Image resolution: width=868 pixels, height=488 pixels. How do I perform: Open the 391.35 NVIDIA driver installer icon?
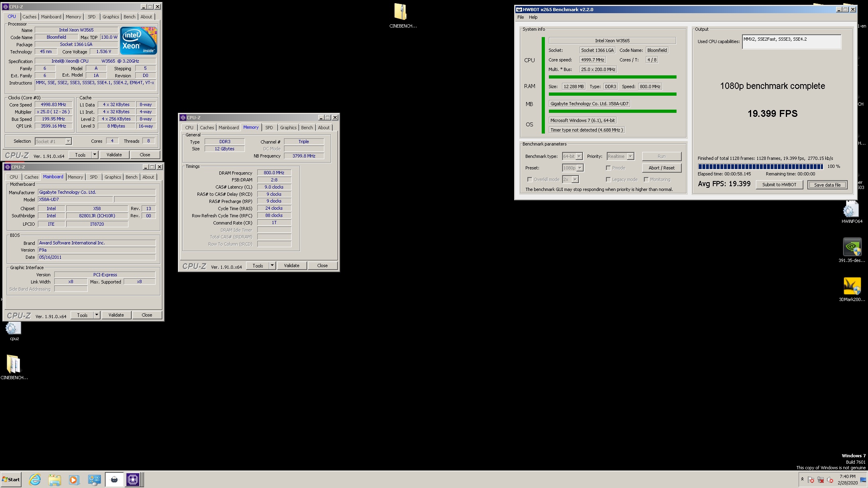click(x=852, y=247)
